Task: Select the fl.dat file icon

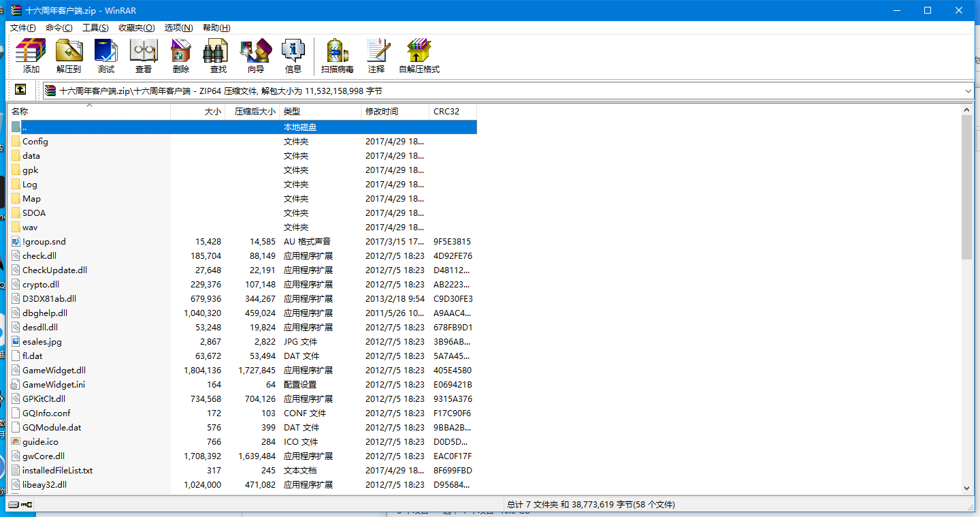Action: (x=16, y=356)
